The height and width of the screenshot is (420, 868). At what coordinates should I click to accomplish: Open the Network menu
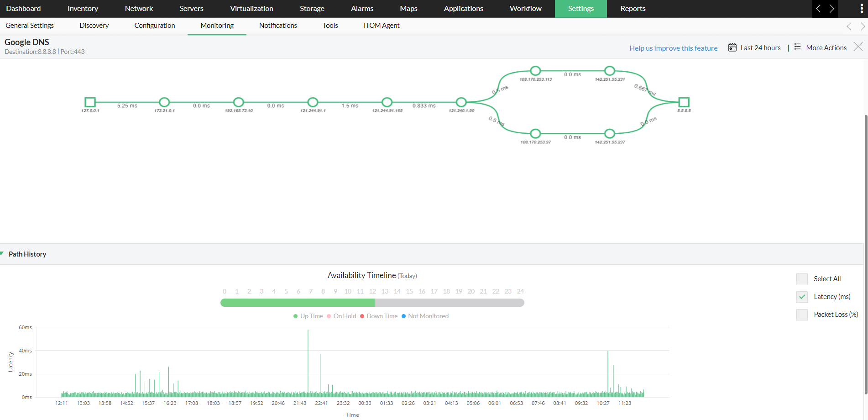pyautogui.click(x=139, y=8)
